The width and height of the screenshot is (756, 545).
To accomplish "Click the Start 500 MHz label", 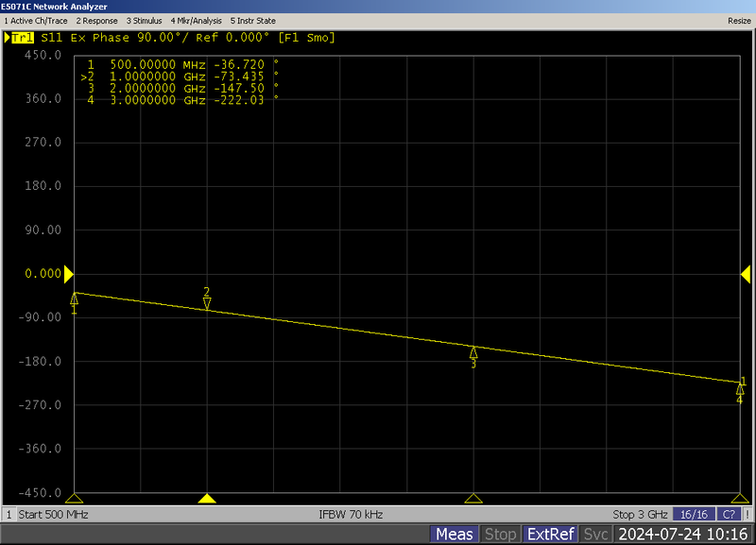I will [53, 515].
